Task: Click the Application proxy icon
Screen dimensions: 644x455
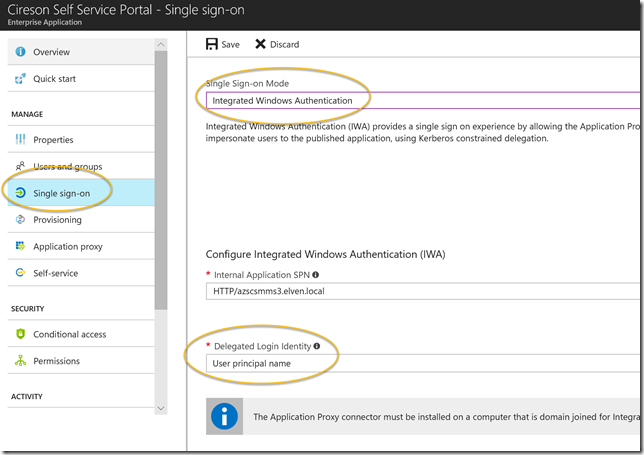Action: [20, 246]
